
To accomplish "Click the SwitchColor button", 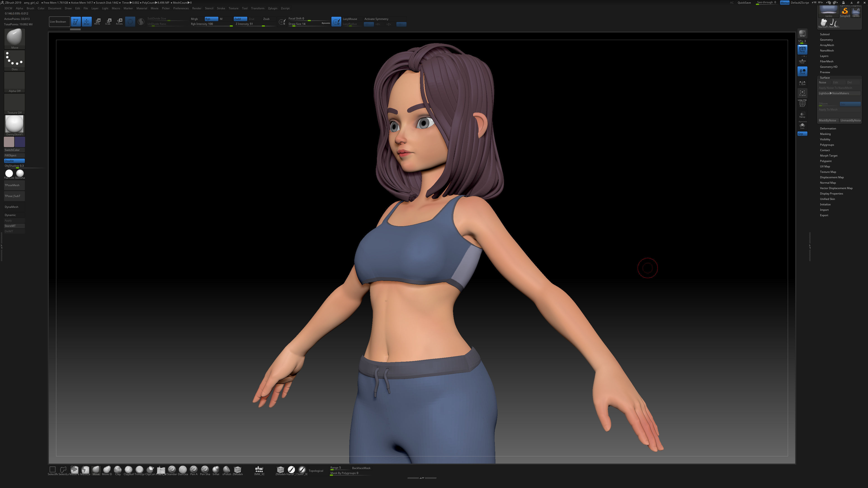I will (x=14, y=150).
